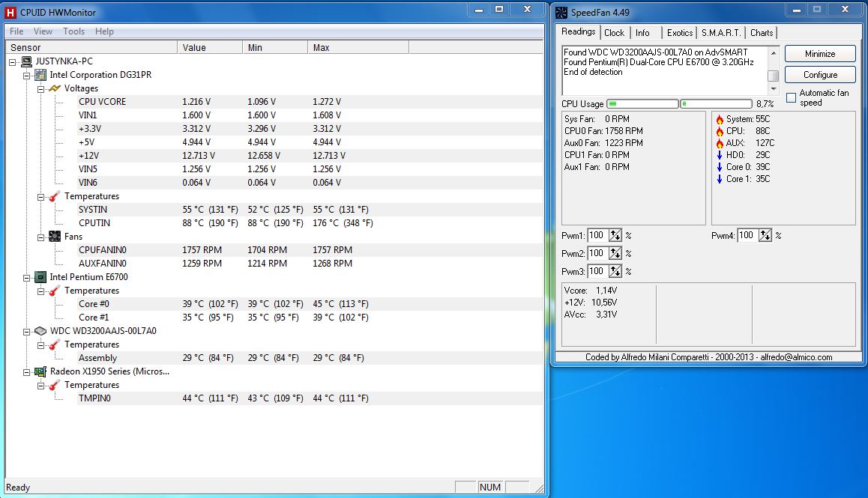Adjust the Pwm2 spinner arrows
The height and width of the screenshot is (498, 868).
pyautogui.click(x=615, y=253)
